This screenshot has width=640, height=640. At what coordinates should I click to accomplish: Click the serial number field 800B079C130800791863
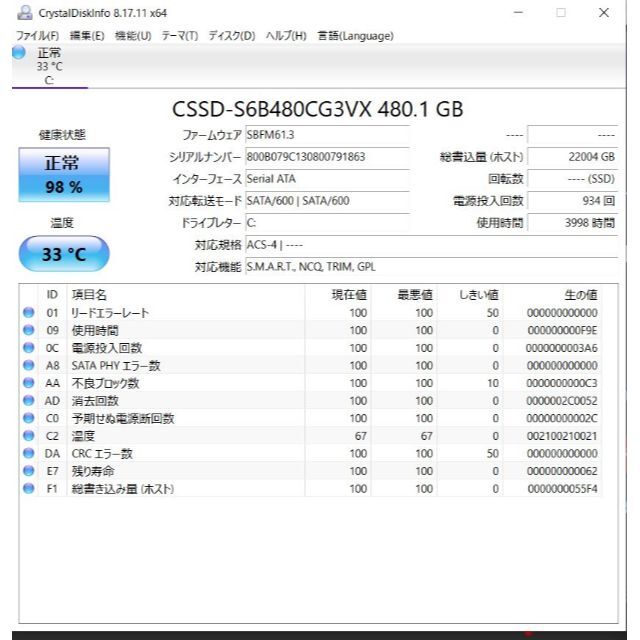327,157
